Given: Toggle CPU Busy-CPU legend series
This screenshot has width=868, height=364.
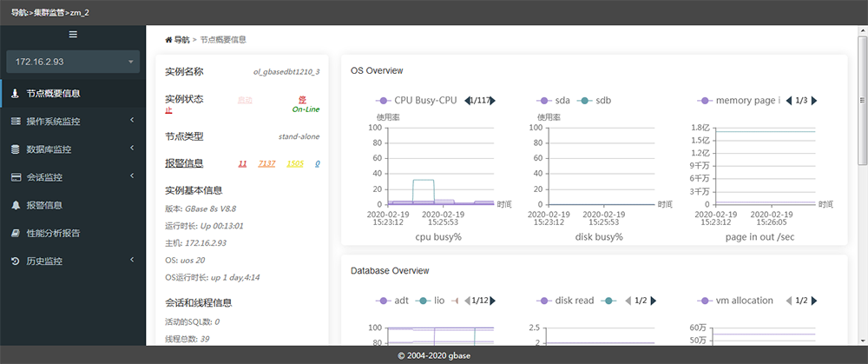Looking at the screenshot, I should (417, 101).
